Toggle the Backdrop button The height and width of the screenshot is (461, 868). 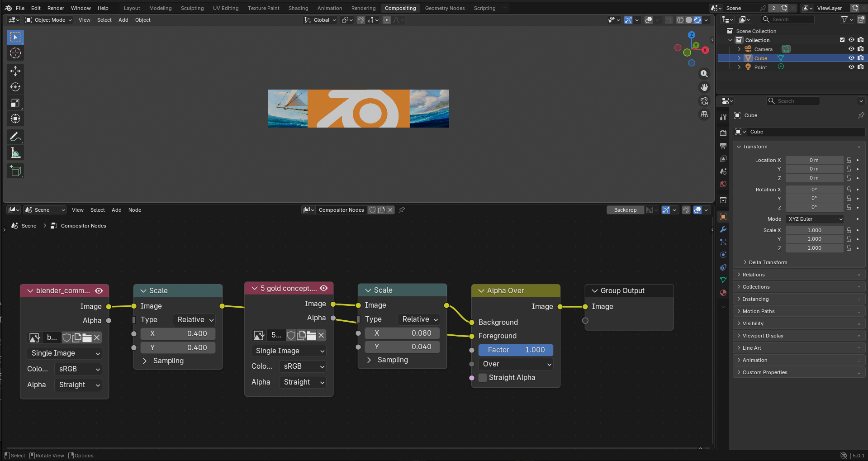(625, 210)
